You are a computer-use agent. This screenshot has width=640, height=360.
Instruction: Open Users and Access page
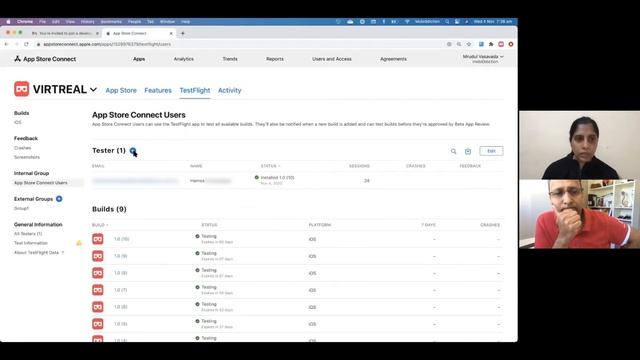click(331, 59)
